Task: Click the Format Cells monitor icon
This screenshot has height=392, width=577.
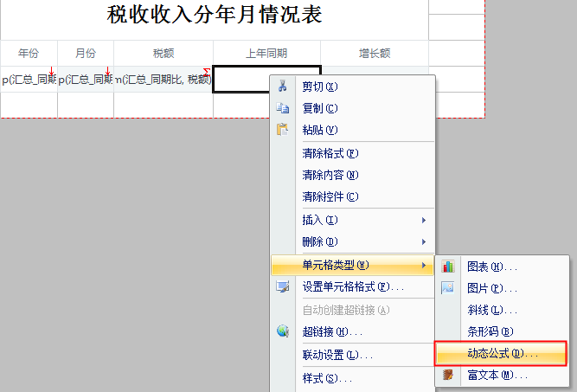Action: click(x=283, y=286)
